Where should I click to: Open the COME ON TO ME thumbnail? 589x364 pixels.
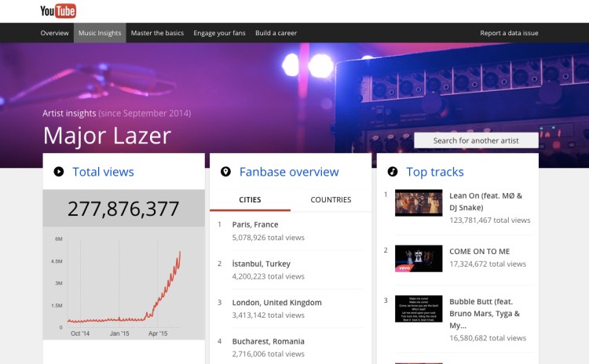click(x=419, y=259)
